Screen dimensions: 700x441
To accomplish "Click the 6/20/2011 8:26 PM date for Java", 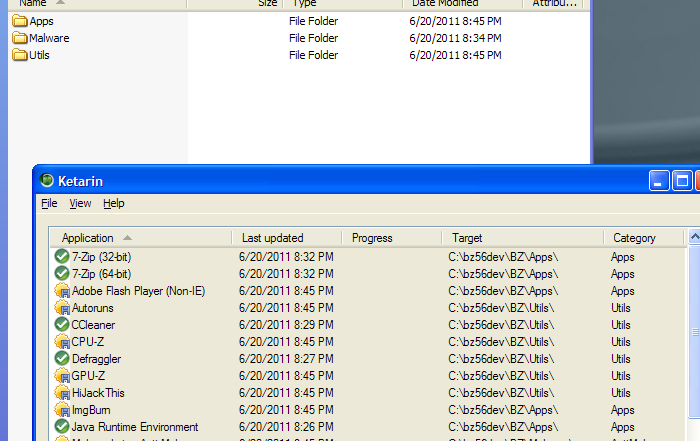I will (x=286, y=427).
